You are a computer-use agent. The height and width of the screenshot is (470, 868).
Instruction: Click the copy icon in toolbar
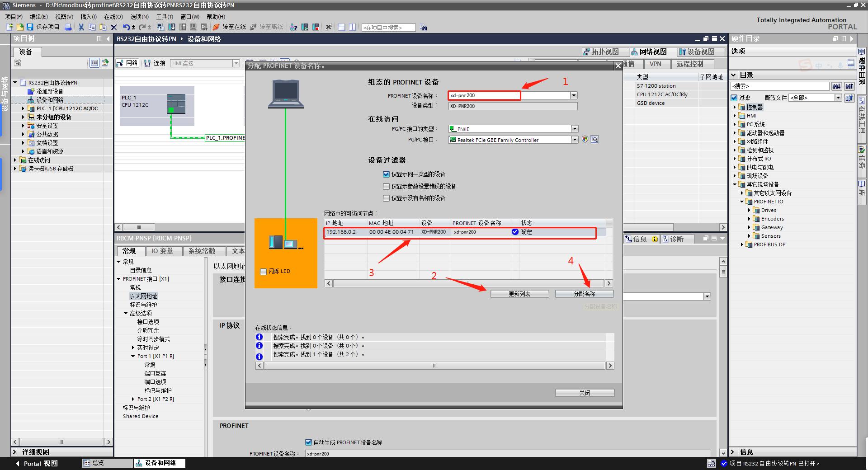[92, 27]
